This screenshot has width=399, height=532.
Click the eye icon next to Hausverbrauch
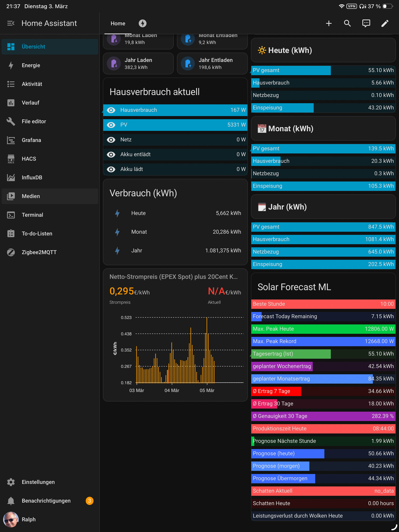point(111,110)
